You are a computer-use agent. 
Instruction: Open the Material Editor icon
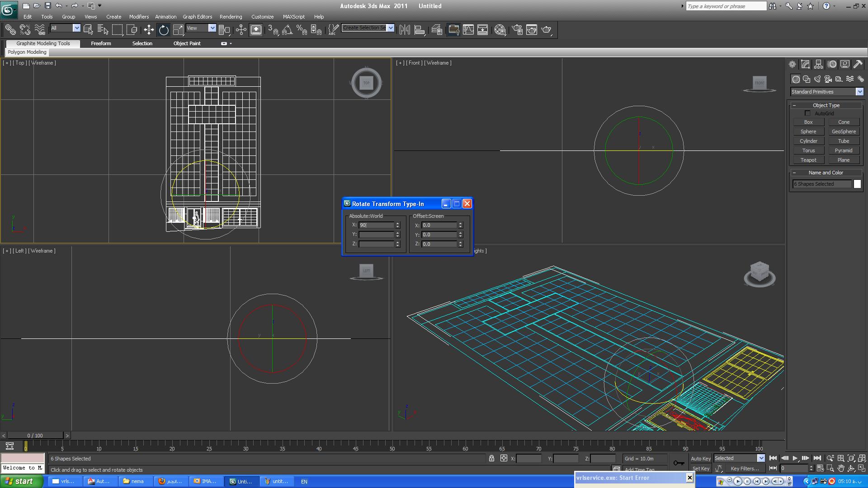500,30
